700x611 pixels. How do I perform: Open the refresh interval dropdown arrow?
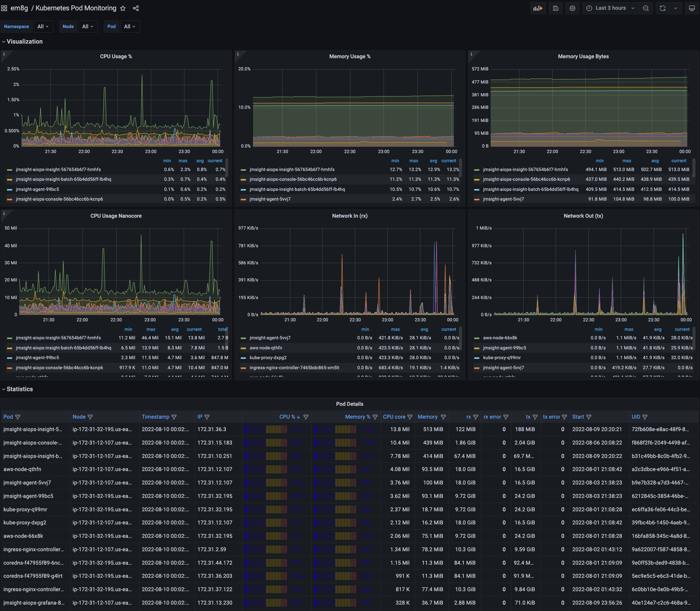[675, 8]
